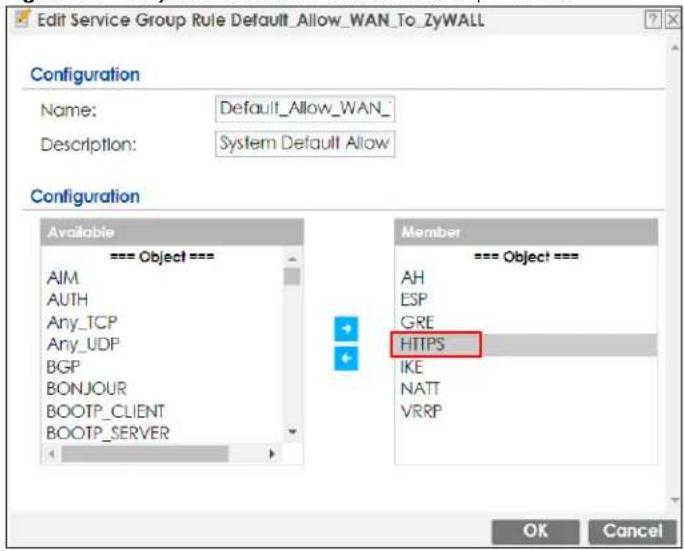Viewport: 684px width, 551px height.
Task: Open the help question mark icon
Action: [653, 20]
